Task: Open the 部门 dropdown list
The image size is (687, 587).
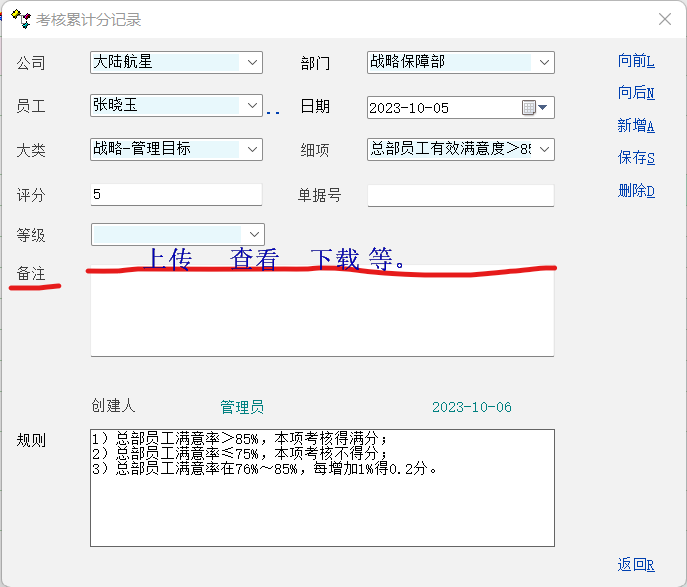Action: 544,63
